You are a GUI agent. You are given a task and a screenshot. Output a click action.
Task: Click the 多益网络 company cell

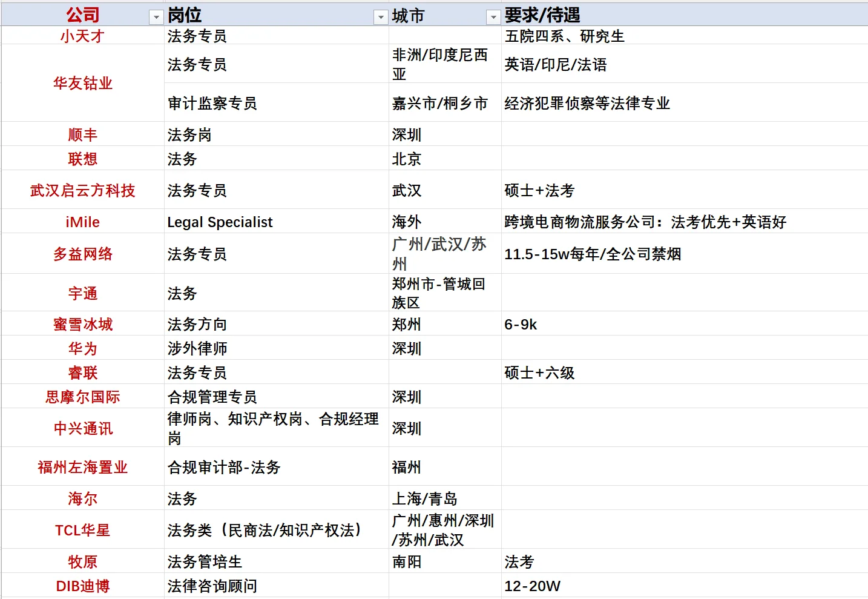(83, 254)
